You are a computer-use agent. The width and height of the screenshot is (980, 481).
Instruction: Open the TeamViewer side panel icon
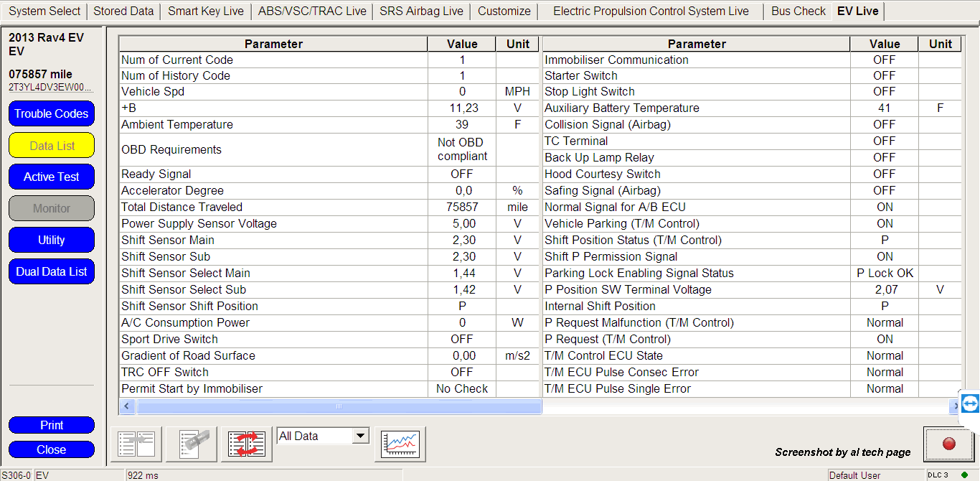click(x=970, y=403)
